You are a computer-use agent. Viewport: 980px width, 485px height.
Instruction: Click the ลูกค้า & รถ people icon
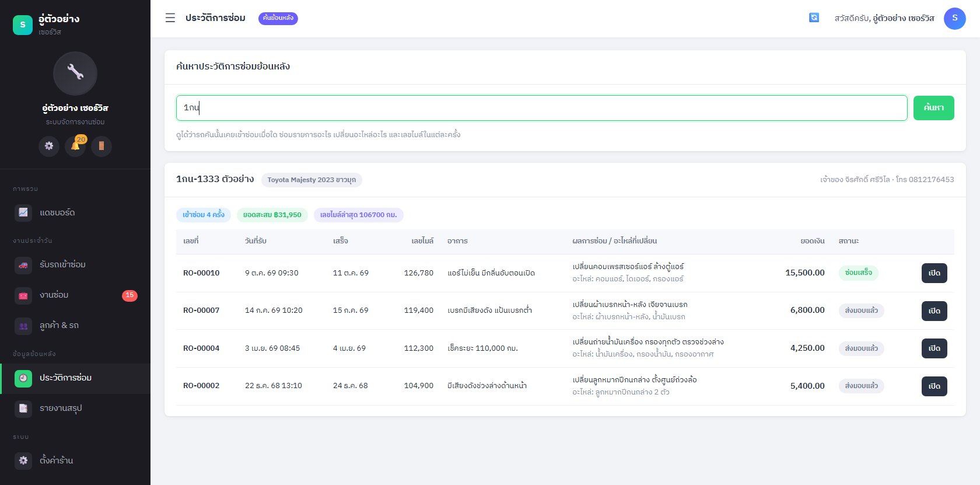[23, 326]
